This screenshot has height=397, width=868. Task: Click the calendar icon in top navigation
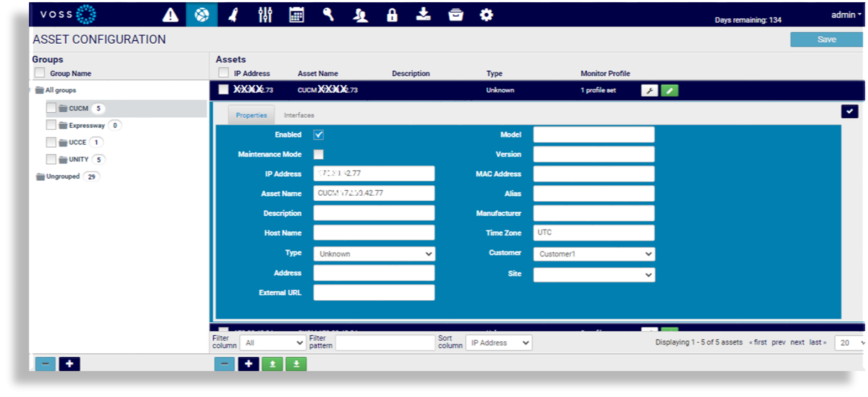click(x=297, y=15)
